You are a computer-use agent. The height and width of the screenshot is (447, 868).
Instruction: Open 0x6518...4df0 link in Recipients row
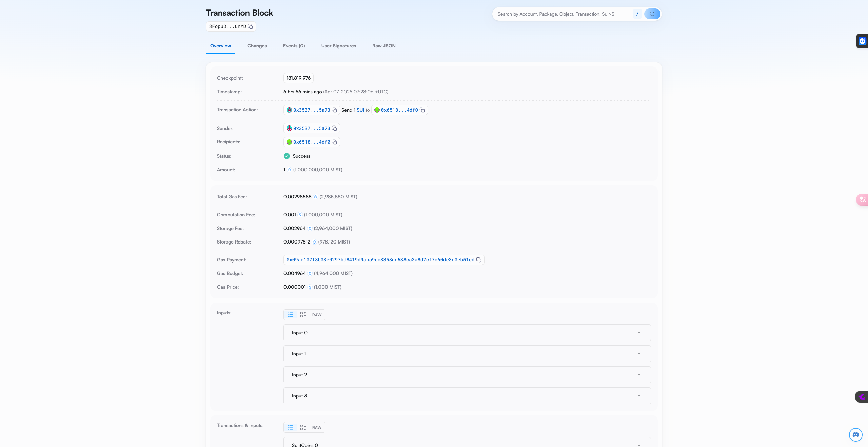point(312,142)
